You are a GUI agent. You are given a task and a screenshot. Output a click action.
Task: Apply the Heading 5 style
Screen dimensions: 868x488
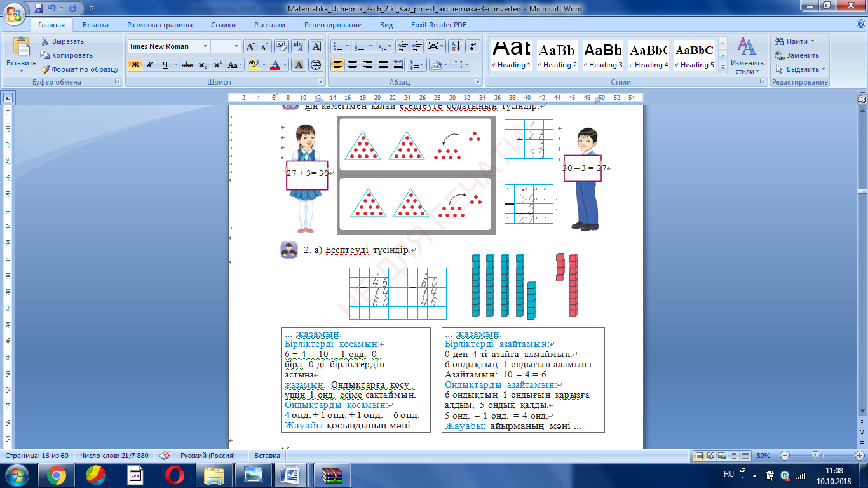(695, 55)
